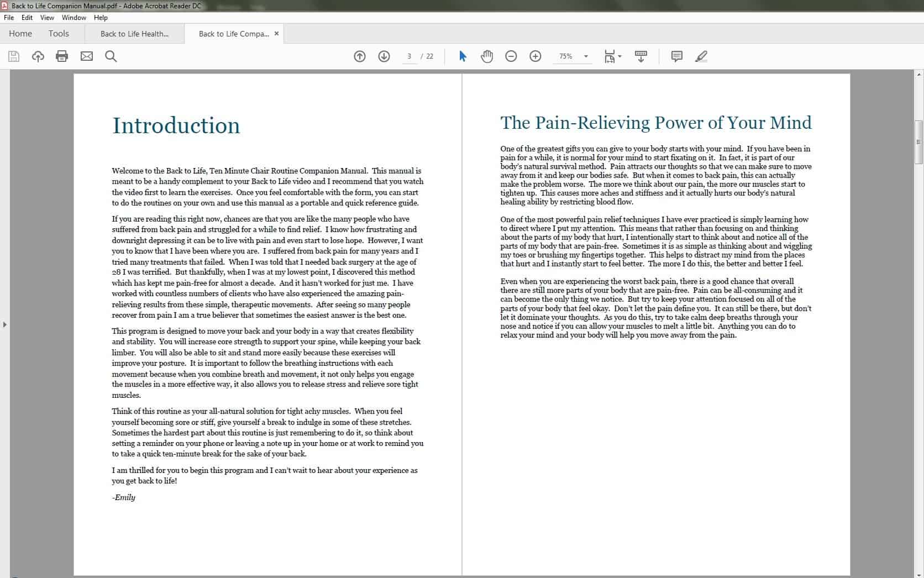Add a sticky note comment

676,56
